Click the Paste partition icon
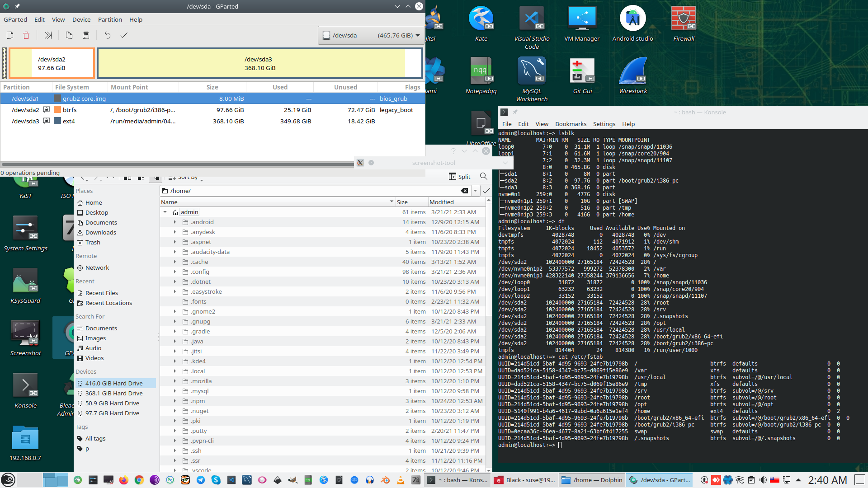The height and width of the screenshot is (488, 868). click(86, 35)
